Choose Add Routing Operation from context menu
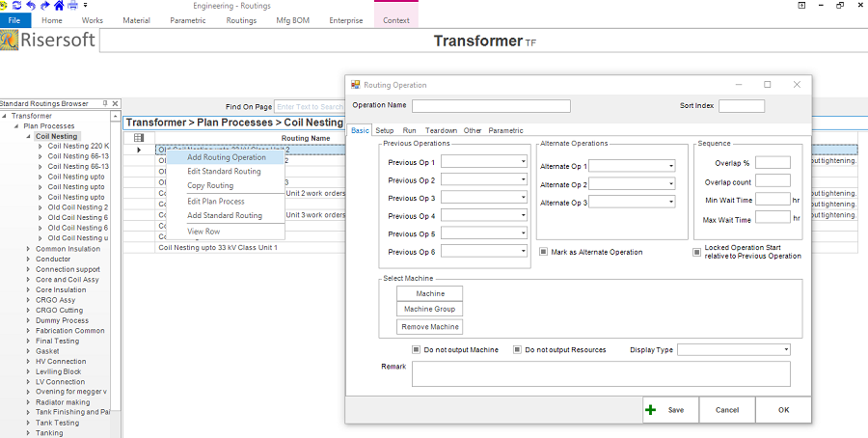This screenshot has width=868, height=438. [x=226, y=157]
